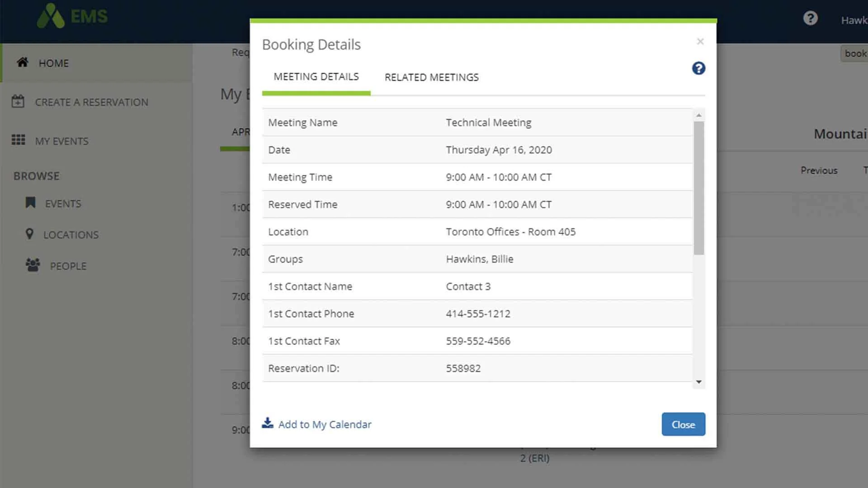The height and width of the screenshot is (488, 868).
Task: Select the Meeting Details tab
Action: 316,76
